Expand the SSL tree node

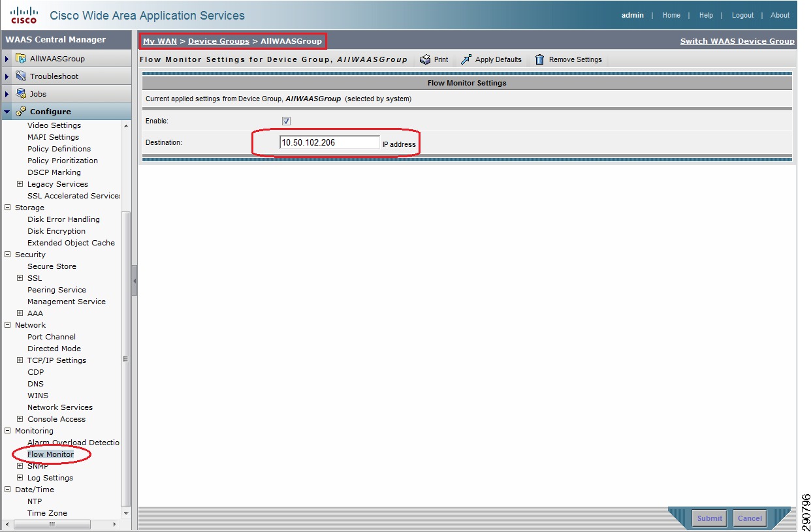20,278
